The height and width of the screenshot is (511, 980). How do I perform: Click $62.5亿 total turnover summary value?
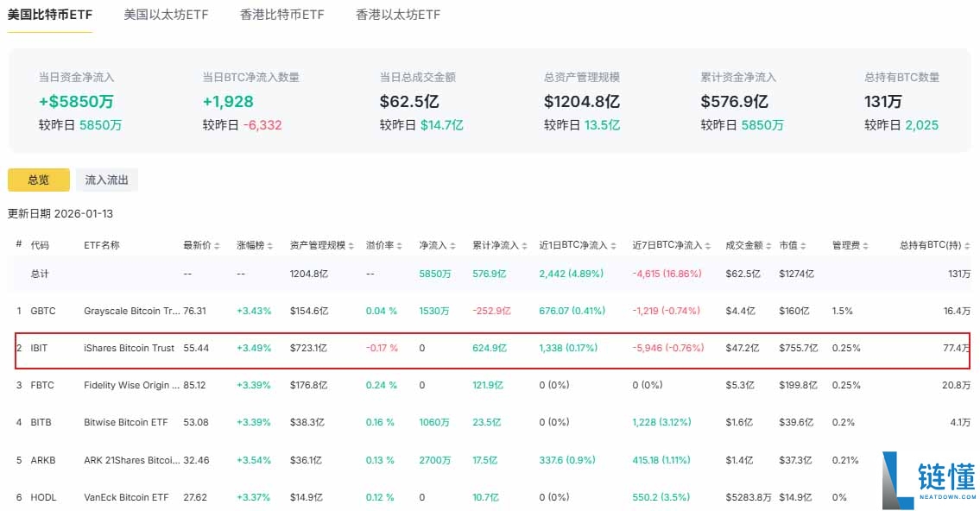409,101
